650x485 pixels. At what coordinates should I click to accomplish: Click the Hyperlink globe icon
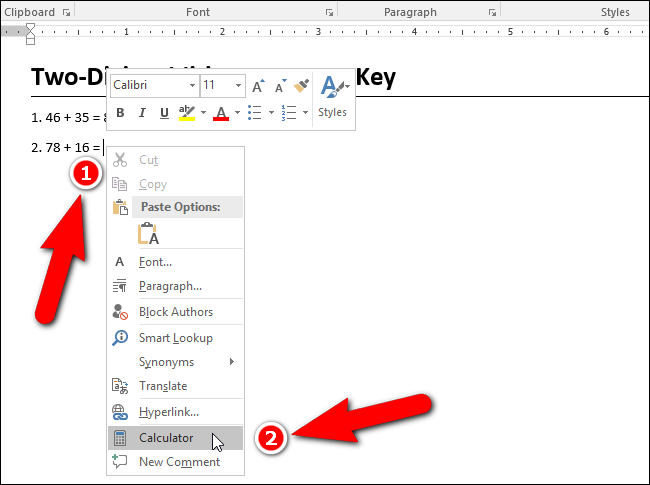pyautogui.click(x=120, y=412)
